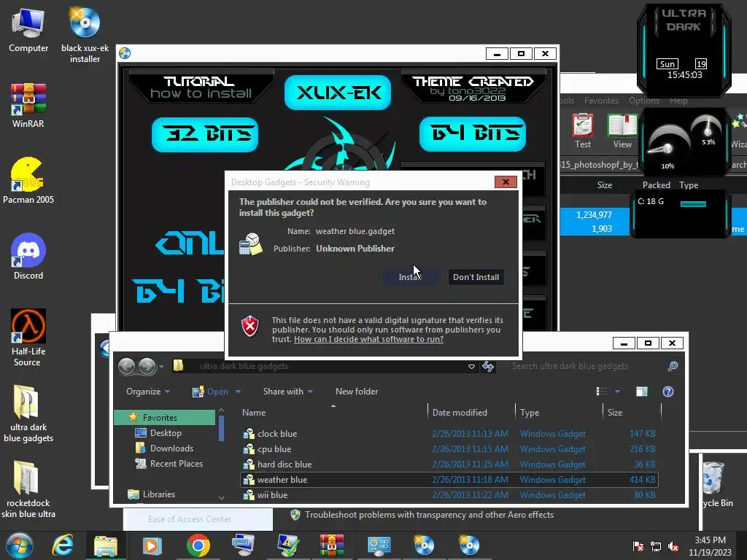Click the Windows Start orb

[20, 545]
